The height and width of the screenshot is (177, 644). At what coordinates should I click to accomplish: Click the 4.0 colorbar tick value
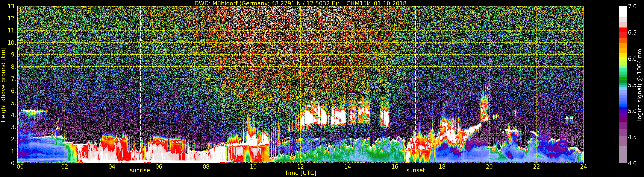(x=632, y=163)
